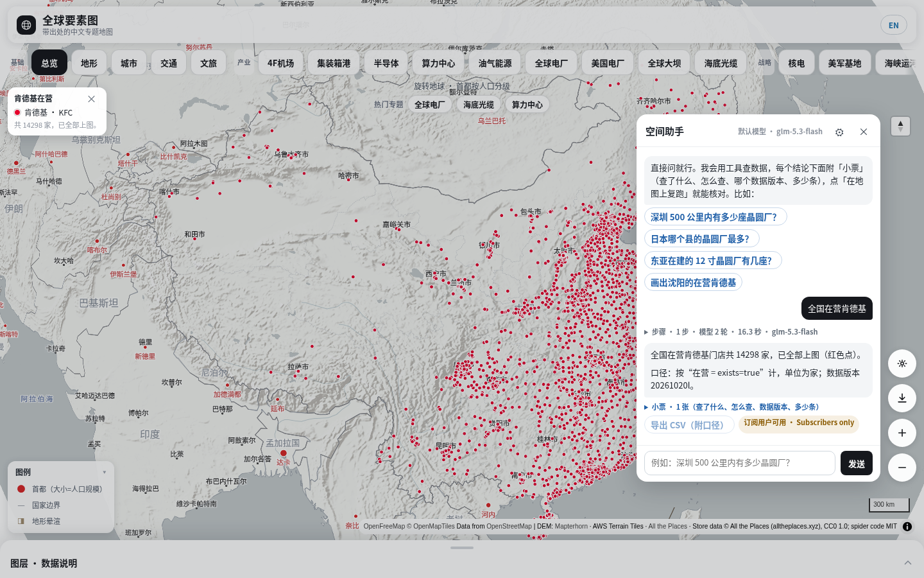Close the 空间助手 panel
This screenshot has width=924, height=578.
(x=864, y=132)
